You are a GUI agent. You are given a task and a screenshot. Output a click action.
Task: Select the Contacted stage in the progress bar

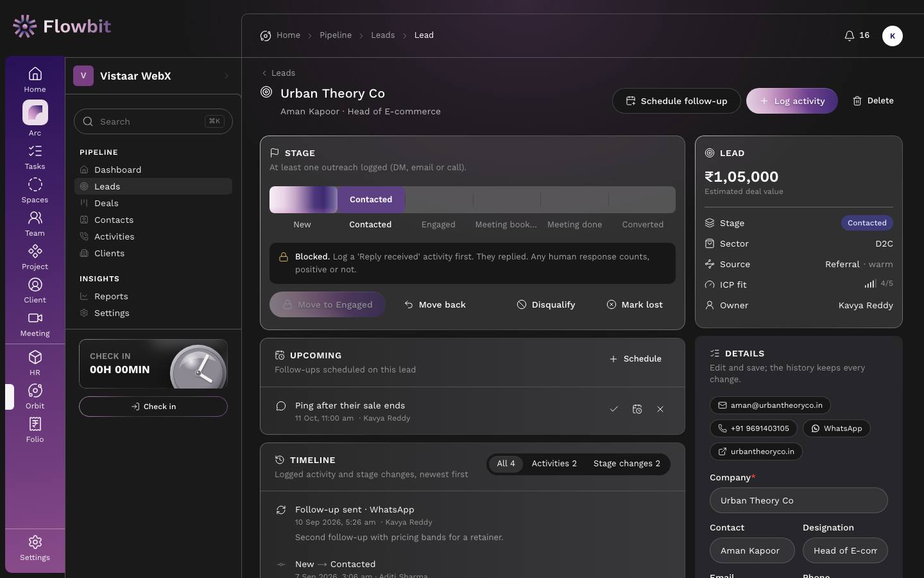371,200
